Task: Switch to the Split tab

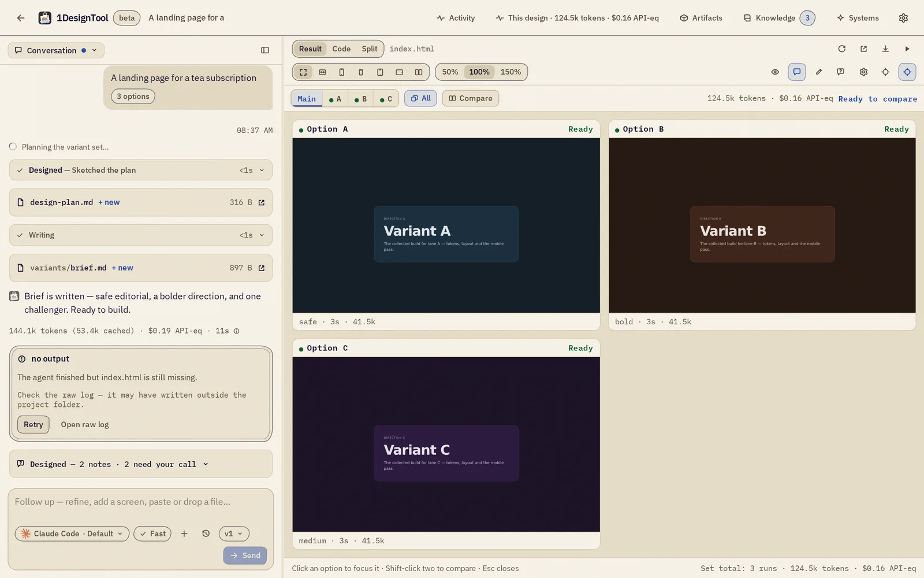Action: coord(370,49)
